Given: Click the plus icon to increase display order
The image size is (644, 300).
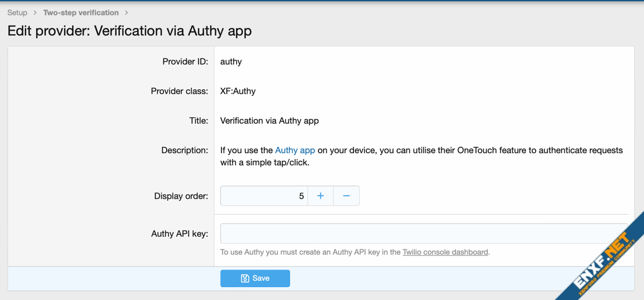Looking at the screenshot, I should click(x=320, y=196).
